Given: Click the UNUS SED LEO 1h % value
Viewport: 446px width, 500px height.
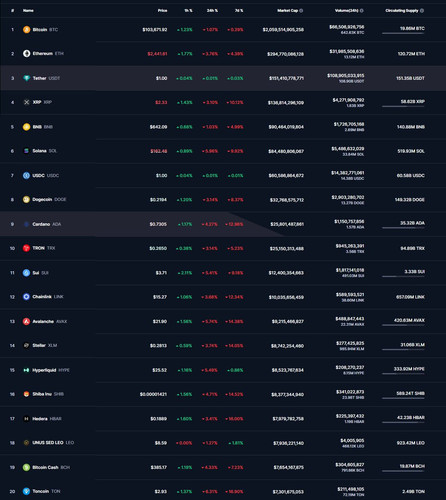Looking at the screenshot, I should 184,443.
